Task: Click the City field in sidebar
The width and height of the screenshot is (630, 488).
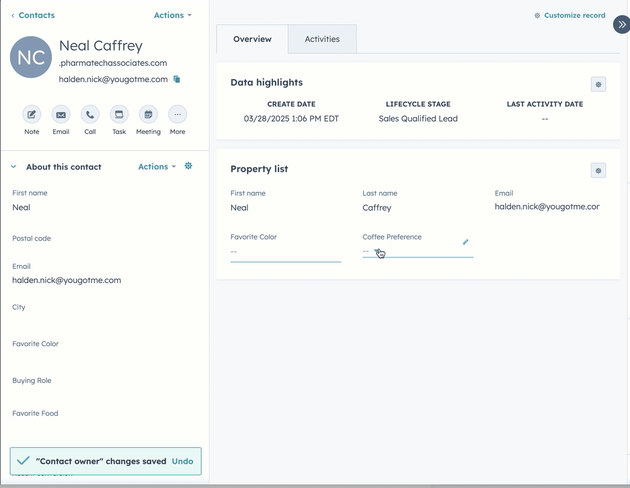Action: click(18, 307)
